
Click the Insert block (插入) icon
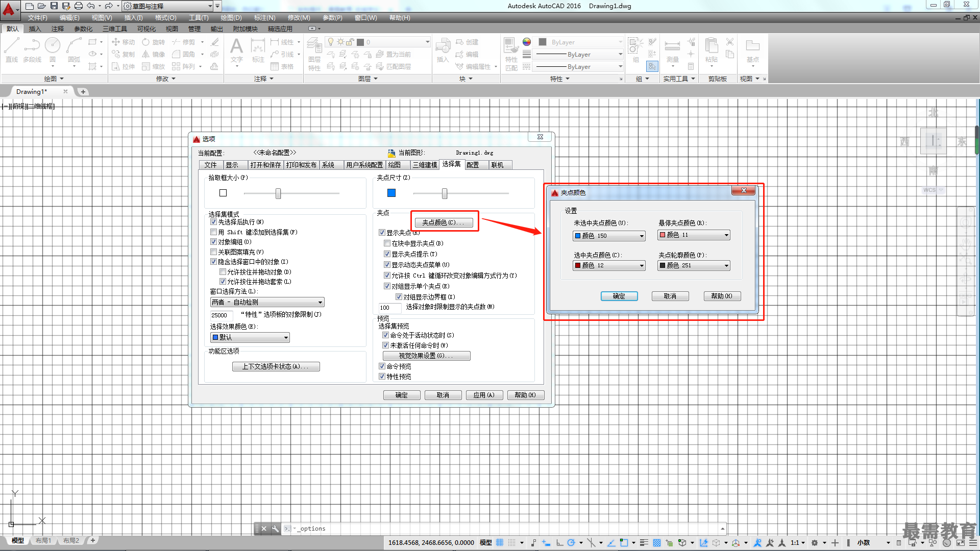tap(443, 51)
